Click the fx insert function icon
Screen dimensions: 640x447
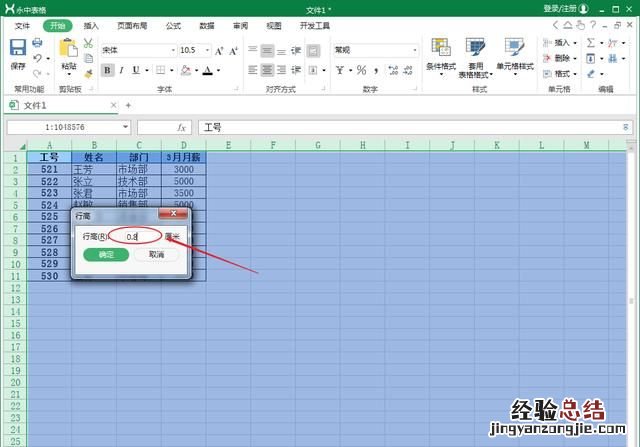[182, 128]
